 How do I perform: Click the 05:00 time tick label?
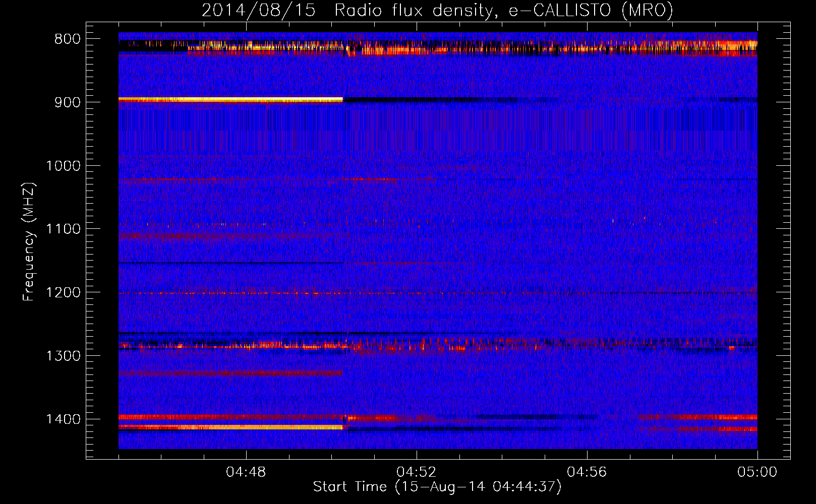point(757,472)
